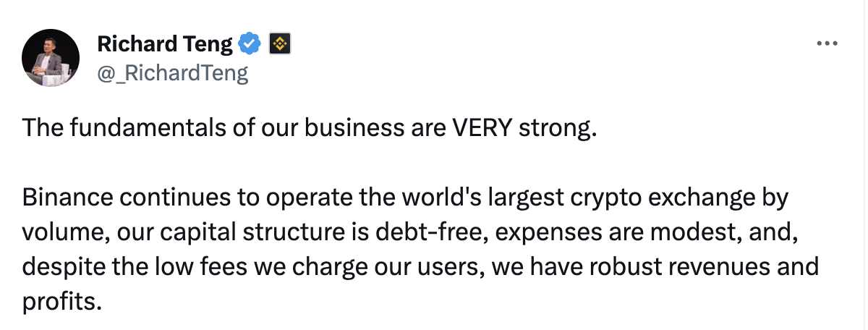
Task: Click the gold Binance affiliation badge
Action: [279, 44]
